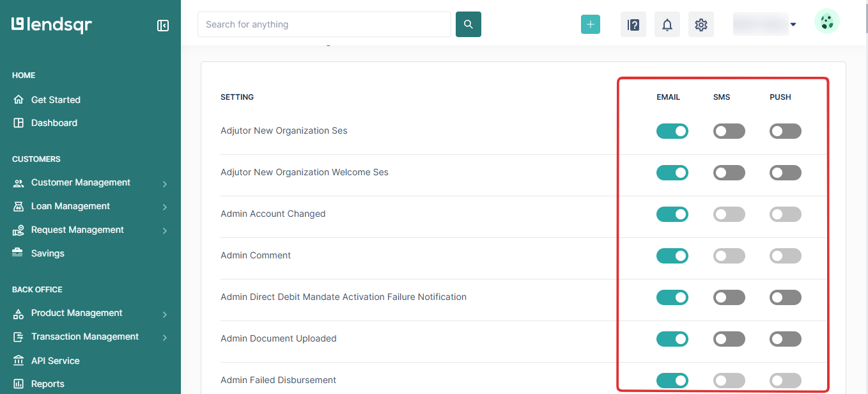
Task: Click the Search for anything field
Action: coord(325,24)
